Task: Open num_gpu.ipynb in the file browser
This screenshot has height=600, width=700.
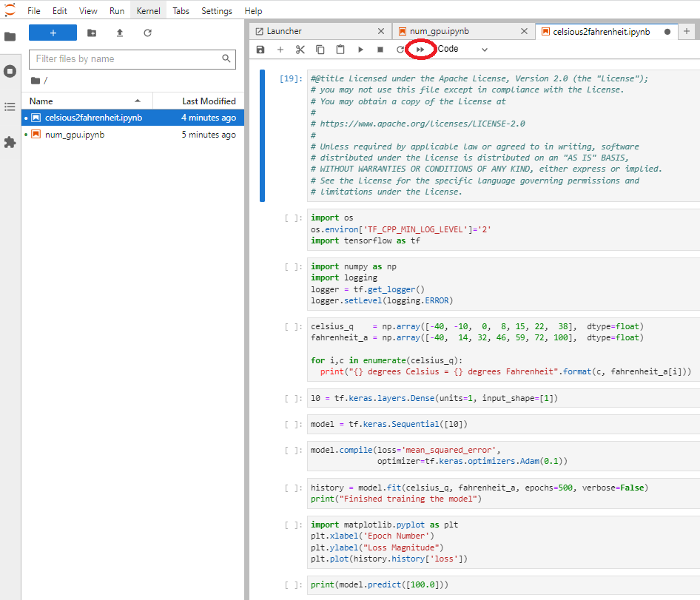Action: click(75, 135)
